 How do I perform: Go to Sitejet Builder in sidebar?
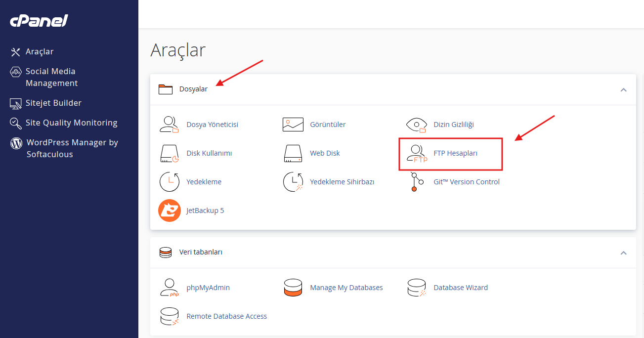click(x=53, y=103)
